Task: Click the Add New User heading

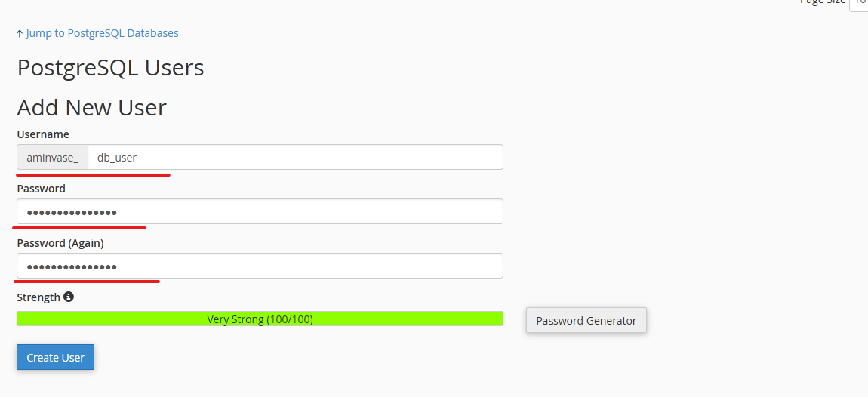Action: [91, 107]
